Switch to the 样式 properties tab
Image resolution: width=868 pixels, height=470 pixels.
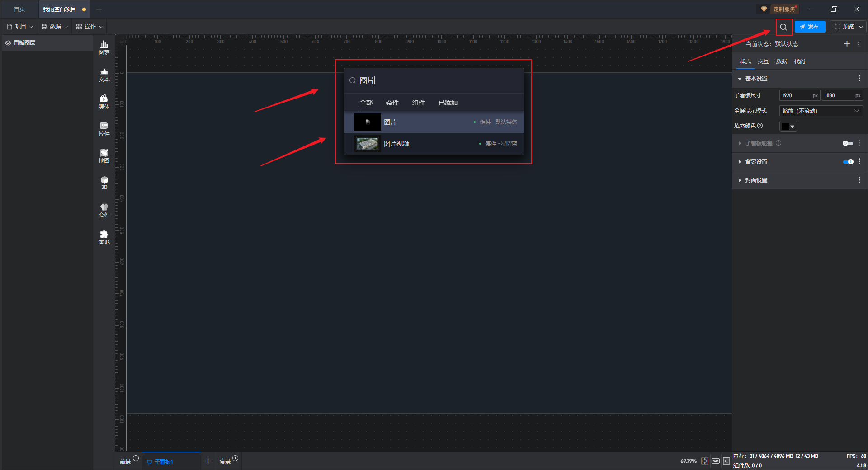click(745, 61)
